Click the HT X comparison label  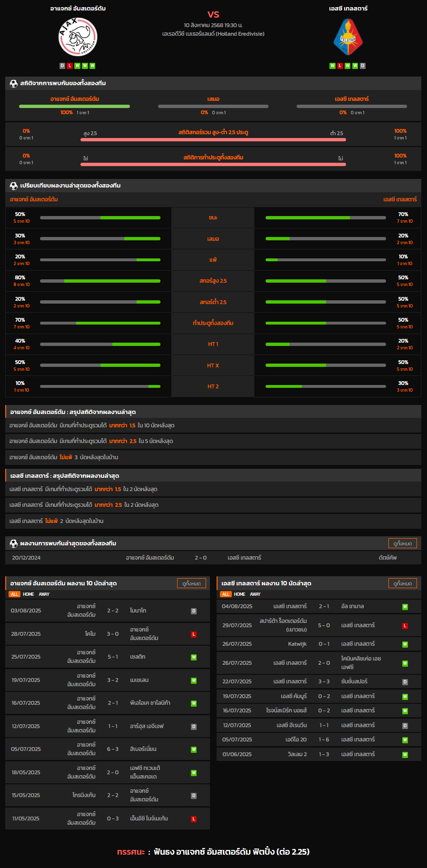point(213,365)
